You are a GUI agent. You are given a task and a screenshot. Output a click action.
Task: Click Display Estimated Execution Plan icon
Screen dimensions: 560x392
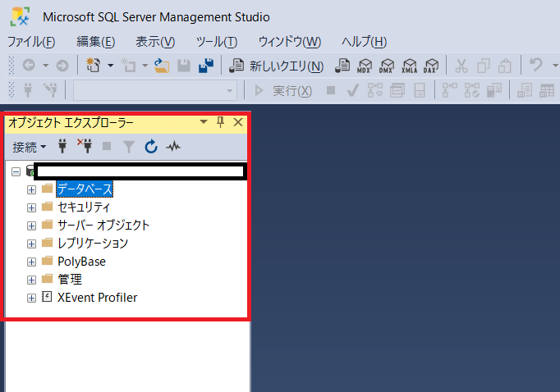375,90
